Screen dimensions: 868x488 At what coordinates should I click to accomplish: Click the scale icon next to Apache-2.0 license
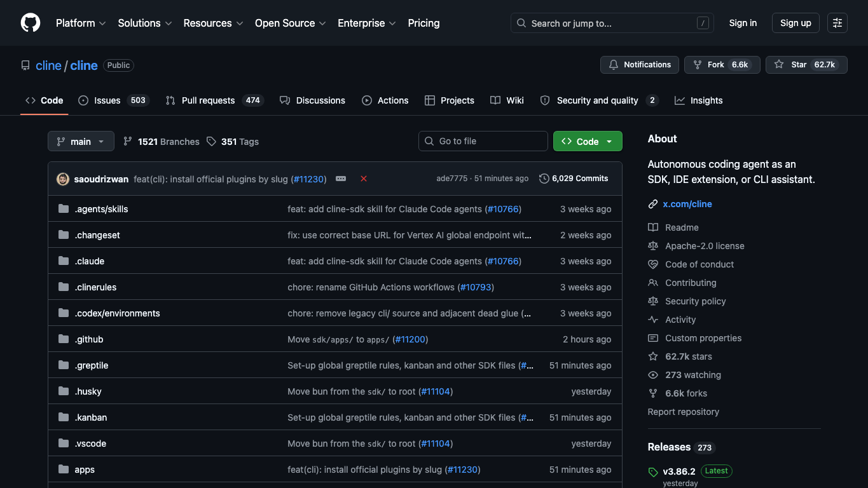click(653, 246)
